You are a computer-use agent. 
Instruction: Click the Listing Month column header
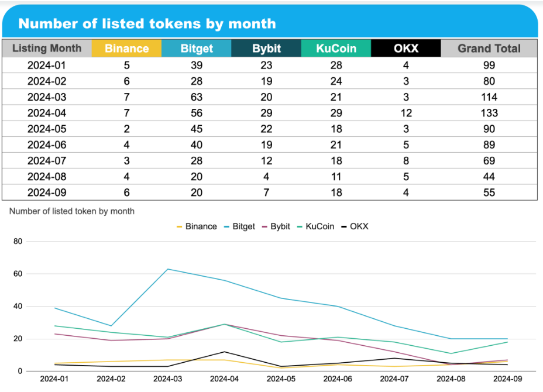pyautogui.click(x=47, y=49)
